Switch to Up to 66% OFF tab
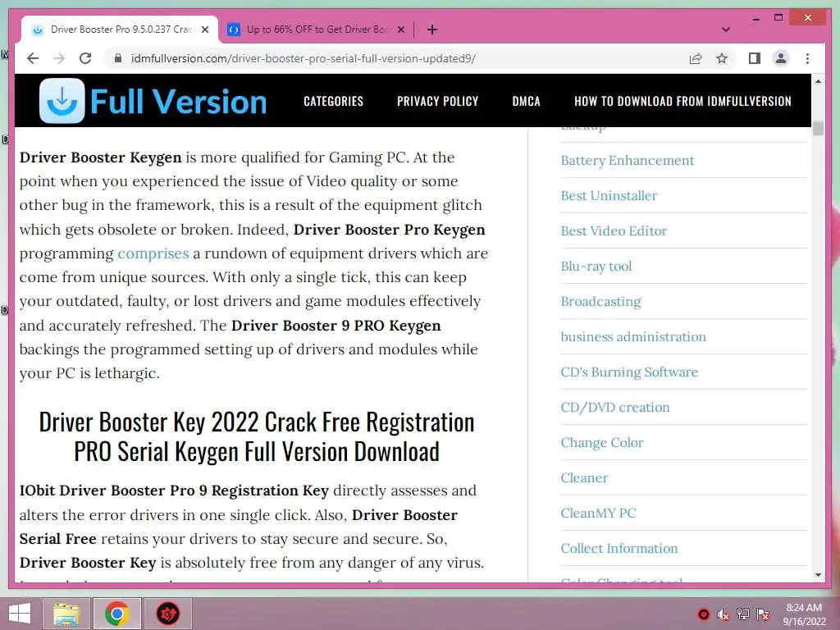This screenshot has height=630, width=840. coord(316,30)
